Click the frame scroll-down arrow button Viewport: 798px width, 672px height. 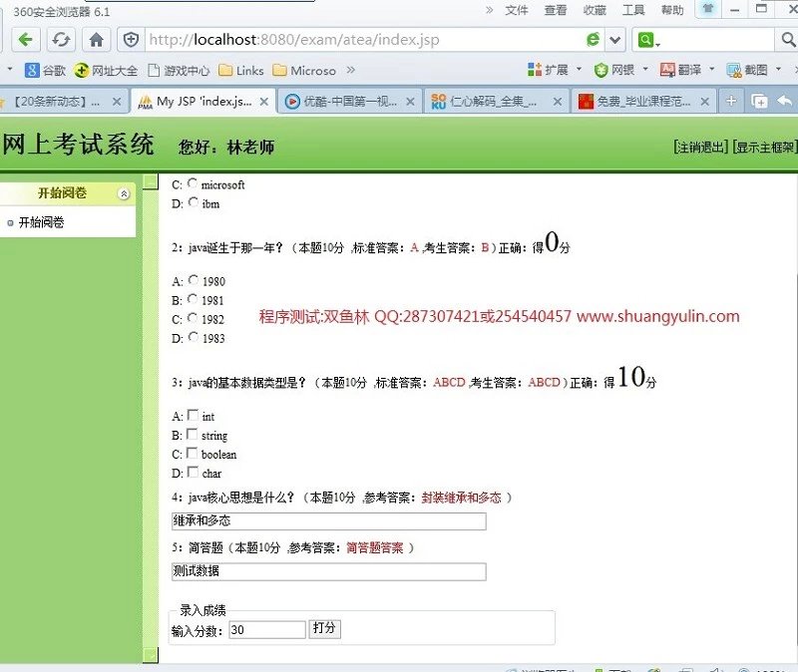(x=151, y=655)
